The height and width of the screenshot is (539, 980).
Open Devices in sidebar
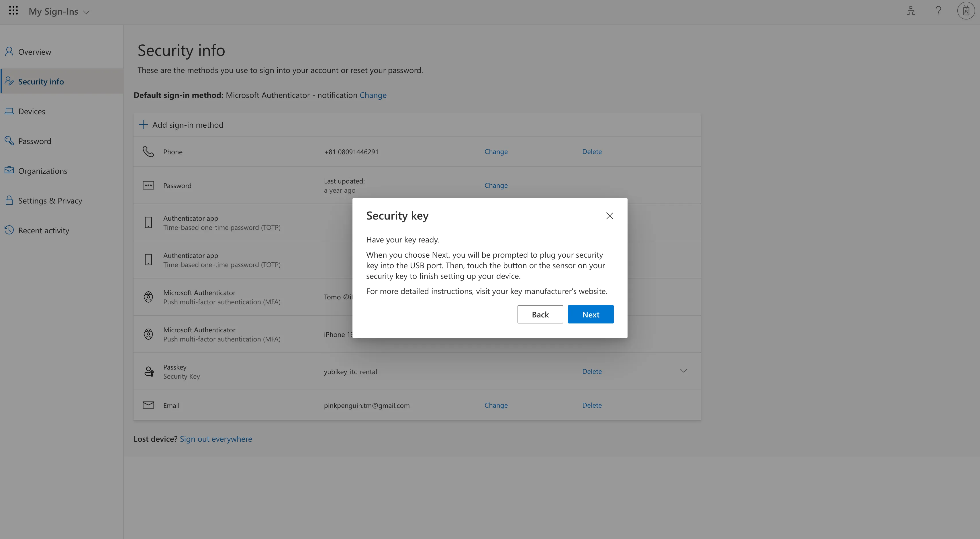[32, 111]
